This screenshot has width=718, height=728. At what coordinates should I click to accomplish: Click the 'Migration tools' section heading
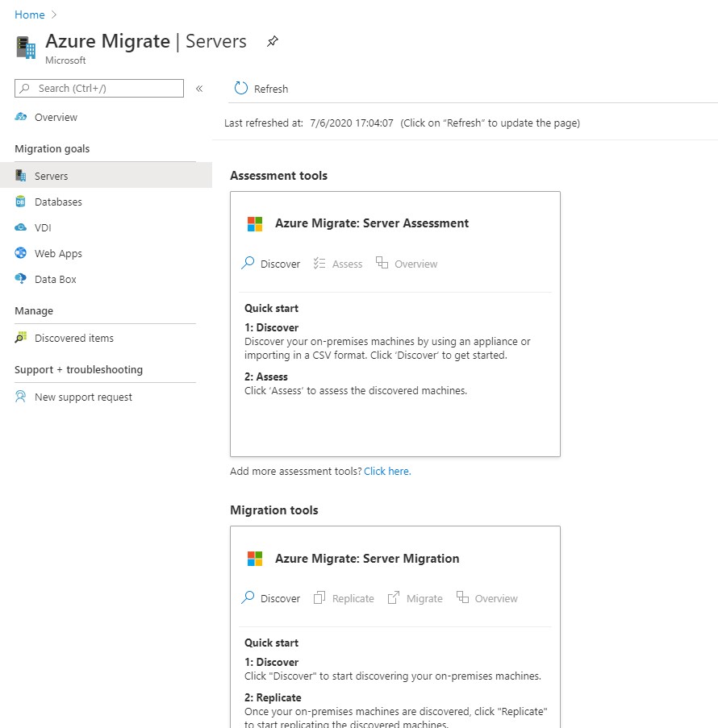click(x=274, y=510)
